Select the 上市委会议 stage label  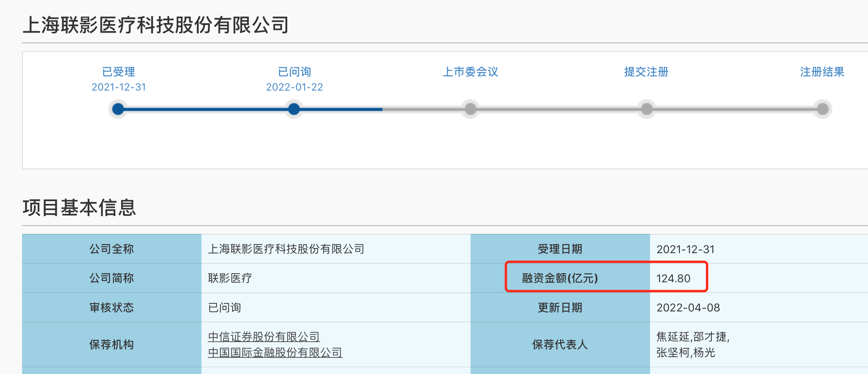pos(470,72)
